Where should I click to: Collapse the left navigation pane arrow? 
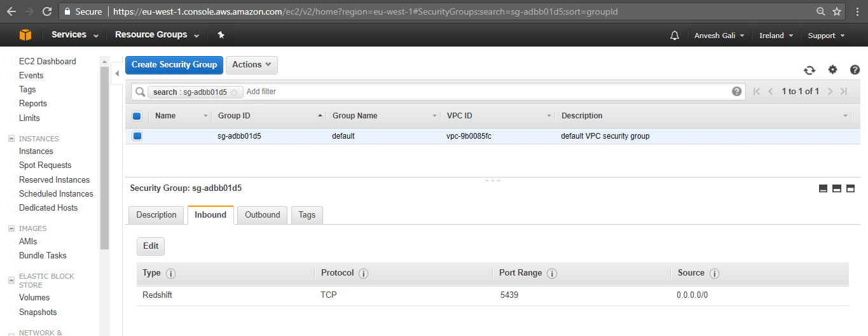click(x=117, y=74)
